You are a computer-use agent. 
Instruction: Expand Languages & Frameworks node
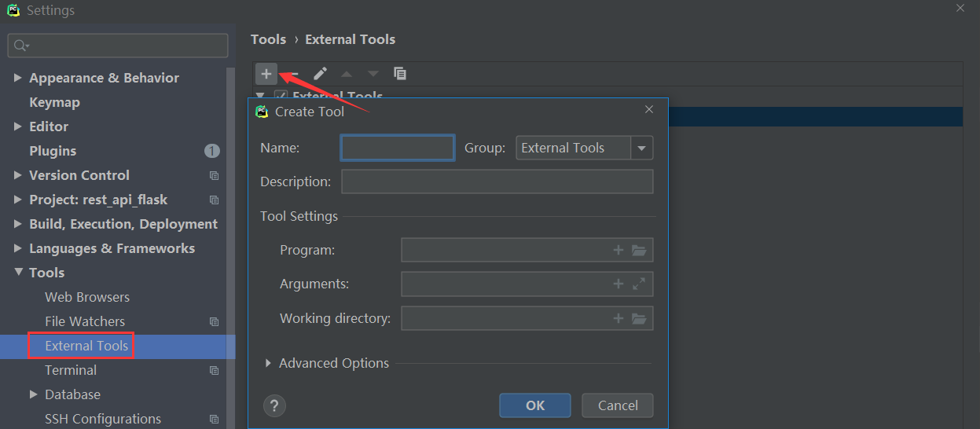[17, 248]
